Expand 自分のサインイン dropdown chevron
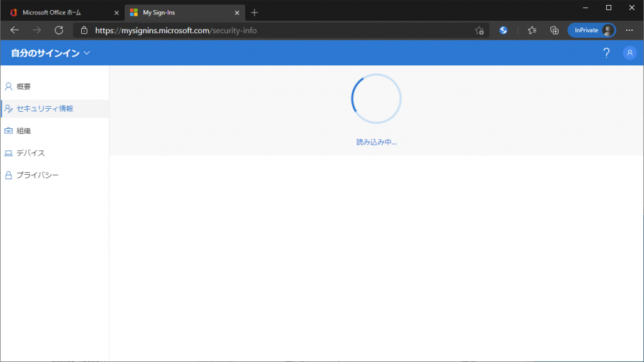Viewport: 644px width, 362px height. pos(87,53)
